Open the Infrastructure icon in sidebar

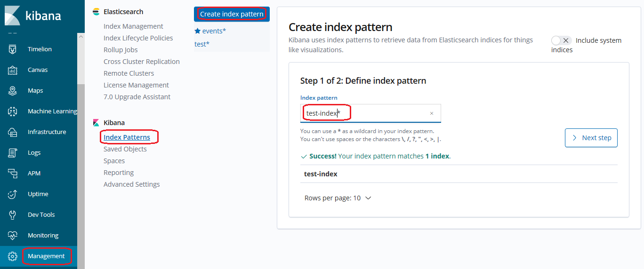point(13,132)
